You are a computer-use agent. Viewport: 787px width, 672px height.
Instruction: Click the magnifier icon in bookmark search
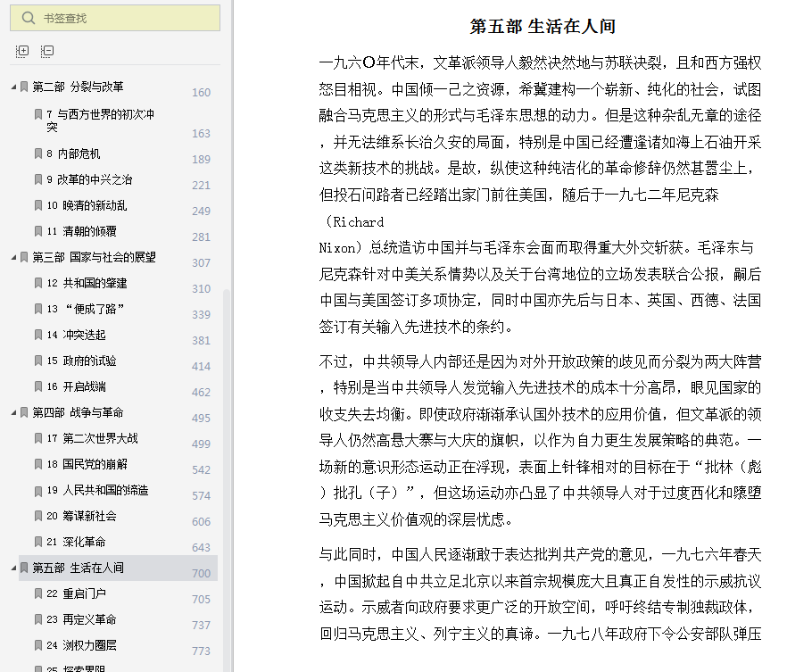pyautogui.click(x=29, y=18)
